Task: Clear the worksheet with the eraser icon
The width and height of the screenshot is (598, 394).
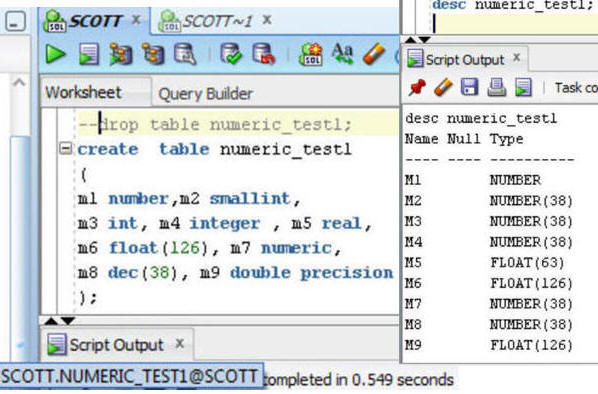Action: click(x=374, y=54)
